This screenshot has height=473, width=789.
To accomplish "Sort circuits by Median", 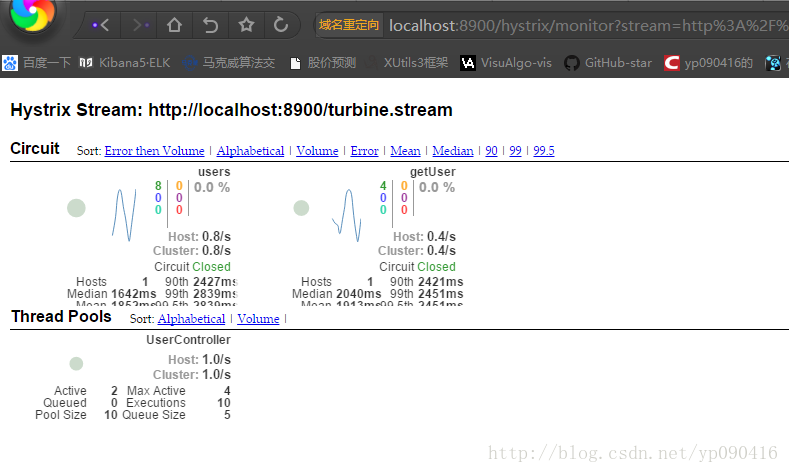I will click(x=453, y=150).
